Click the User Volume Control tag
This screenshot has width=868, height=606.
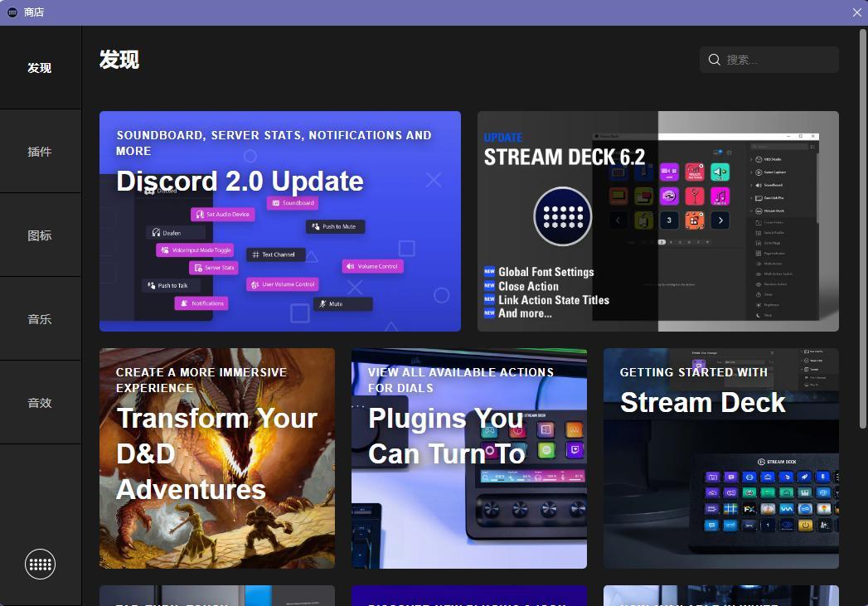283,284
